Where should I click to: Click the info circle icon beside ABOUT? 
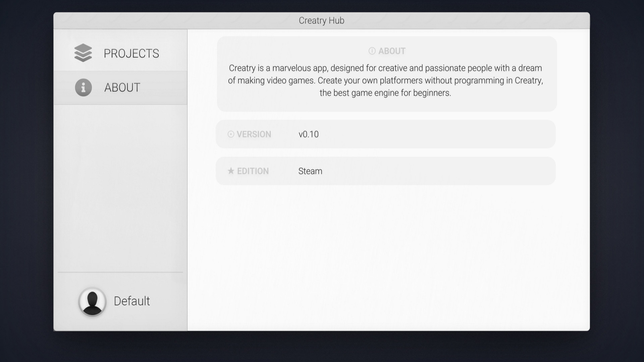tap(84, 87)
